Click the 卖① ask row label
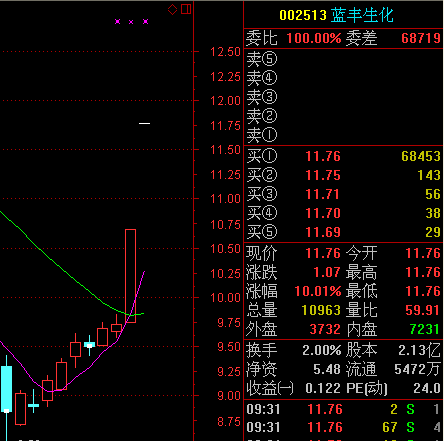444x441 pixels. click(x=262, y=135)
